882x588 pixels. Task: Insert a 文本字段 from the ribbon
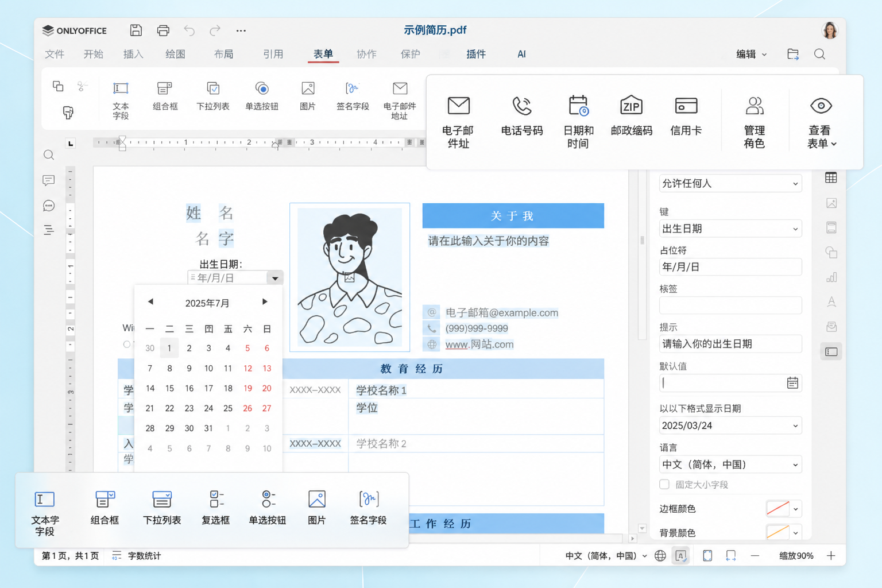pyautogui.click(x=121, y=100)
